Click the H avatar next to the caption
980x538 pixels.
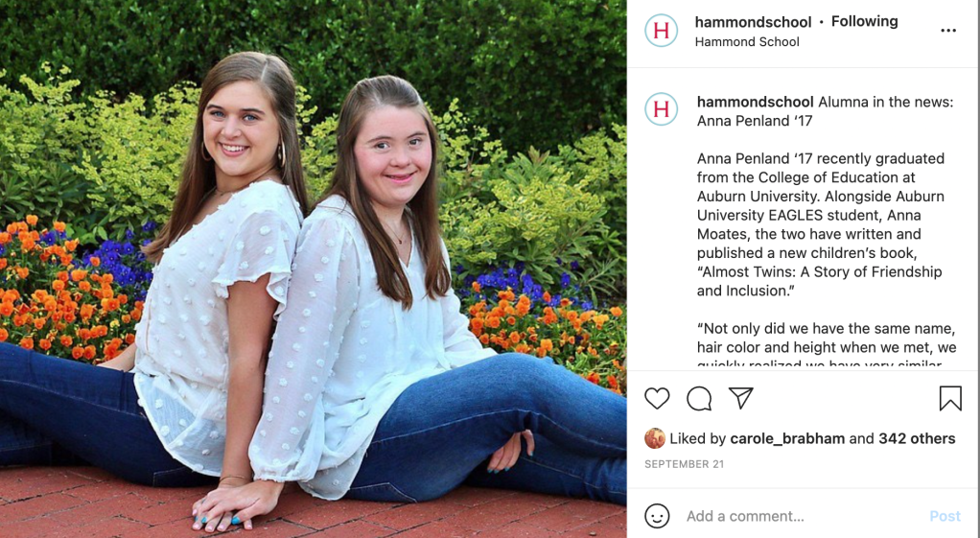coord(662,109)
